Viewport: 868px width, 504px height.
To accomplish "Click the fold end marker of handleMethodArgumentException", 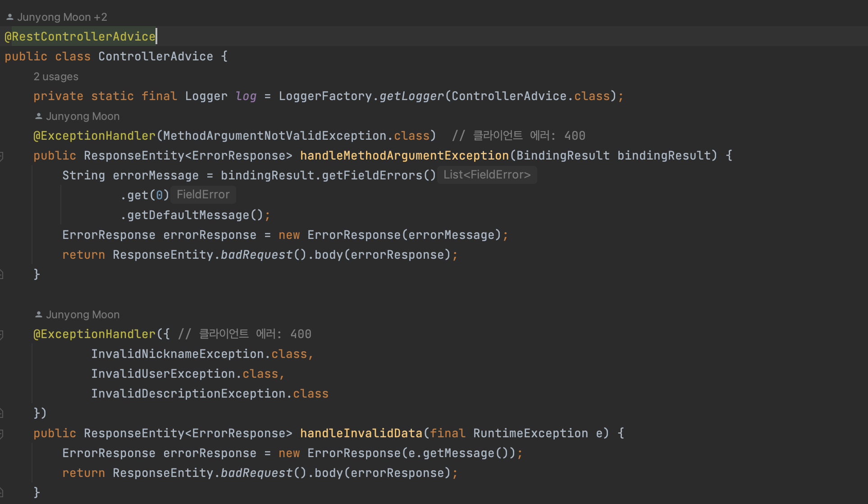I will coord(2,274).
